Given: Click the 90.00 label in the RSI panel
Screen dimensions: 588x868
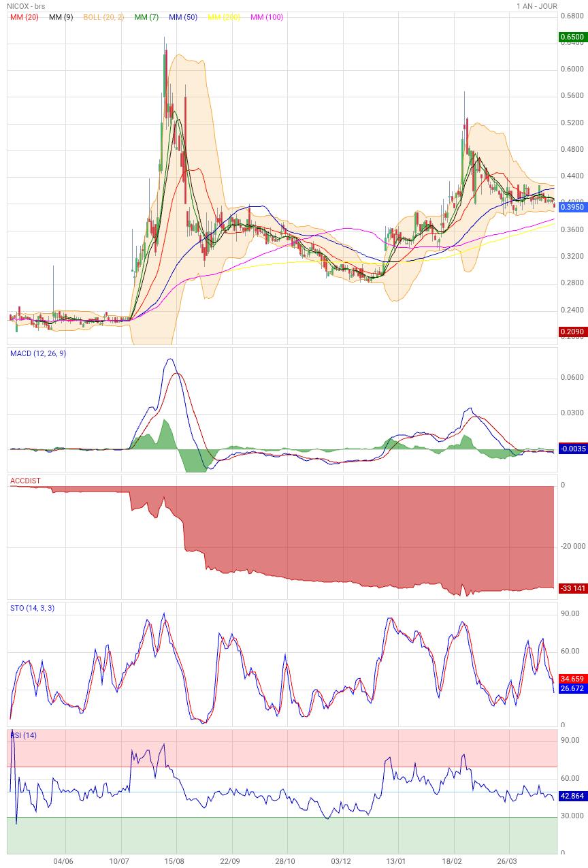Looking at the screenshot, I should [570, 741].
